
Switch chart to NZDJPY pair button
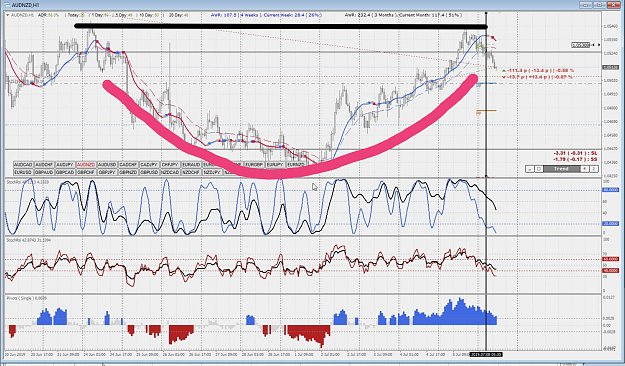click(x=212, y=172)
